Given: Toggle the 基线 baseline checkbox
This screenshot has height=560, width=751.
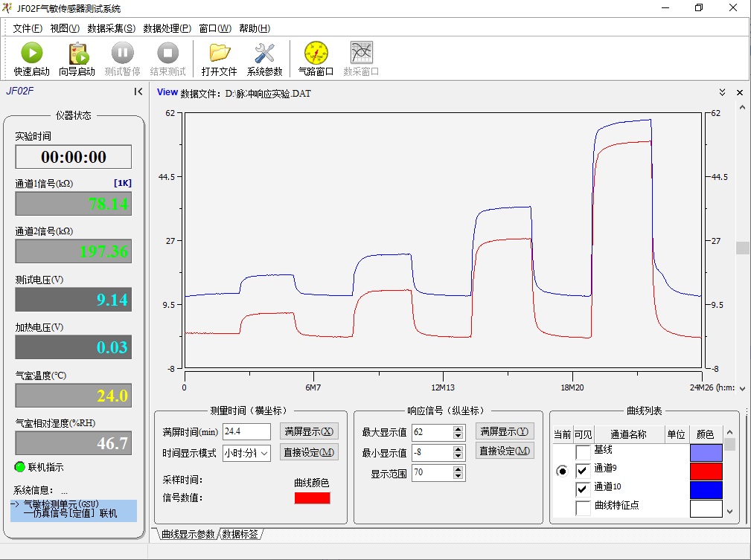Looking at the screenshot, I should [583, 452].
